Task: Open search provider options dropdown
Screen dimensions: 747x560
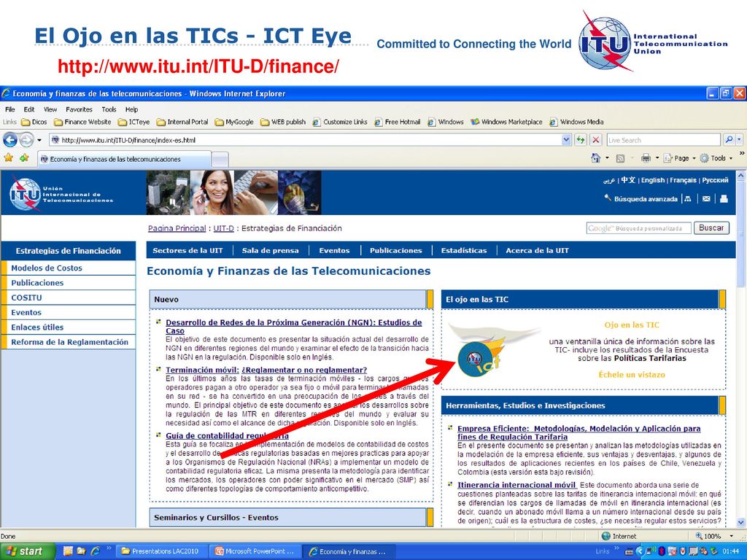Action: click(x=739, y=139)
